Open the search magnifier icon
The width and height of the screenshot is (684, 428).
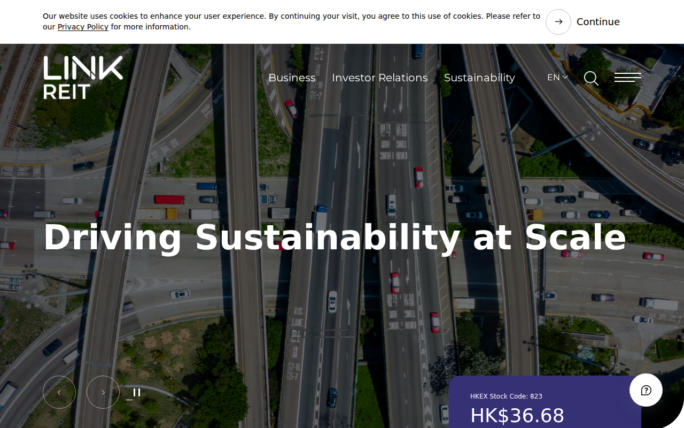point(591,78)
